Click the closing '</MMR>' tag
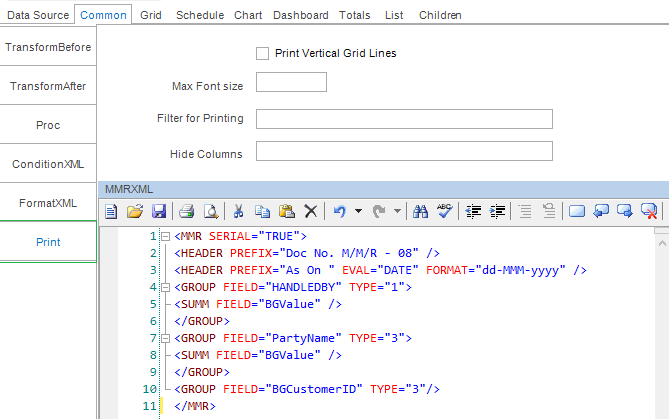669x419 pixels. 195,406
